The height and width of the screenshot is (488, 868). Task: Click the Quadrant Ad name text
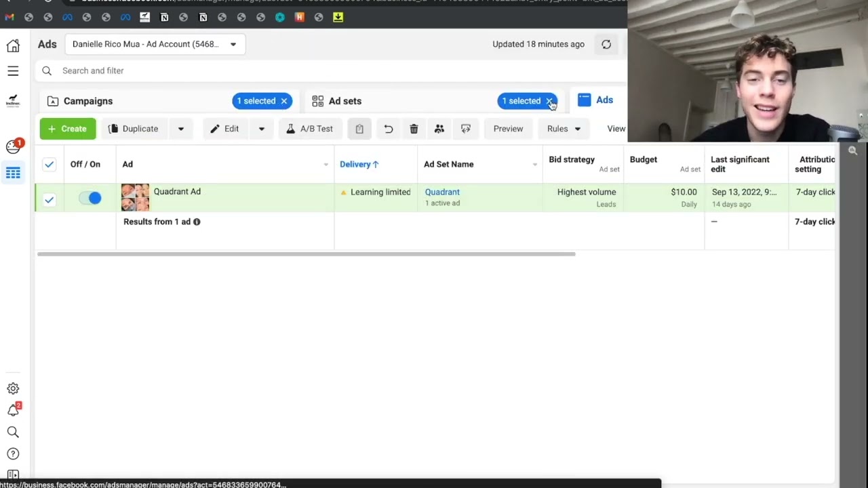pyautogui.click(x=177, y=191)
